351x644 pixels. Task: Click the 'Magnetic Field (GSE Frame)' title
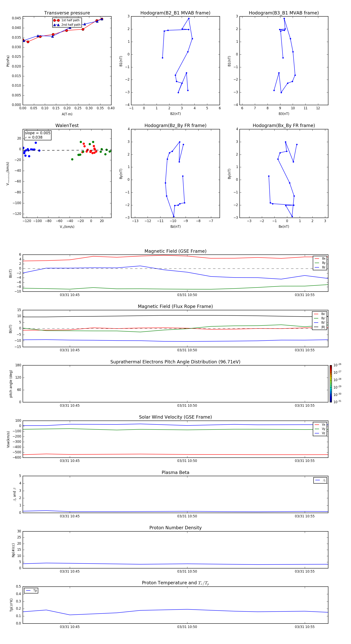175,251
